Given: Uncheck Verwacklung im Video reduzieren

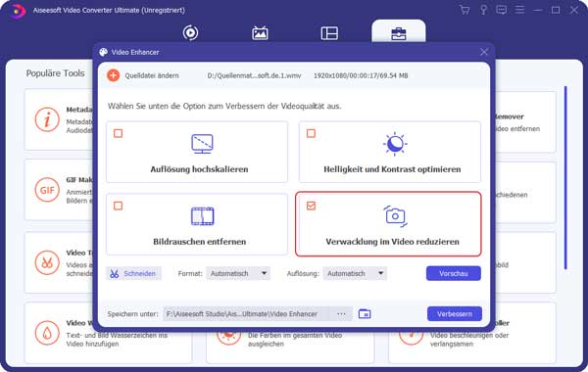Looking at the screenshot, I should (311, 206).
